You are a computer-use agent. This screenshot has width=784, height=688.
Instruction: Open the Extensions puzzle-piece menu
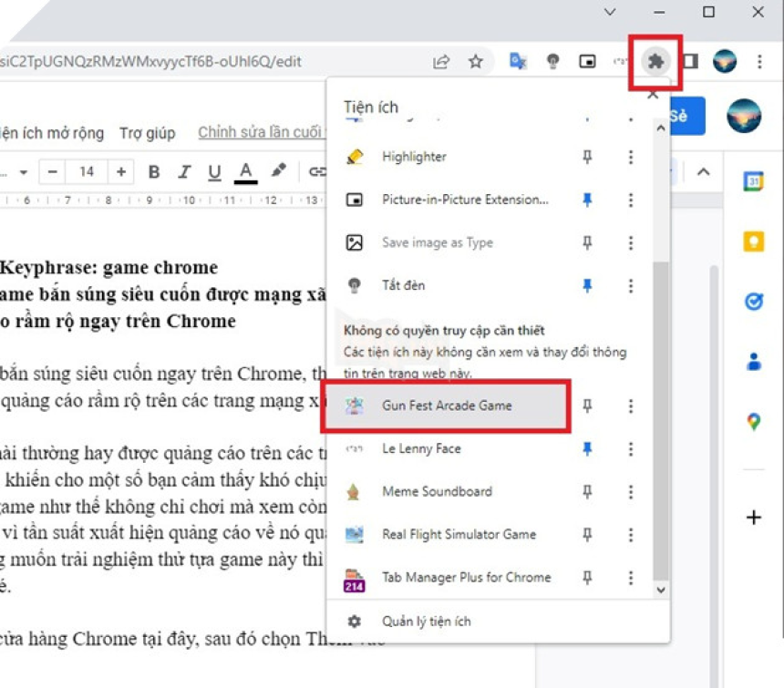tap(655, 62)
